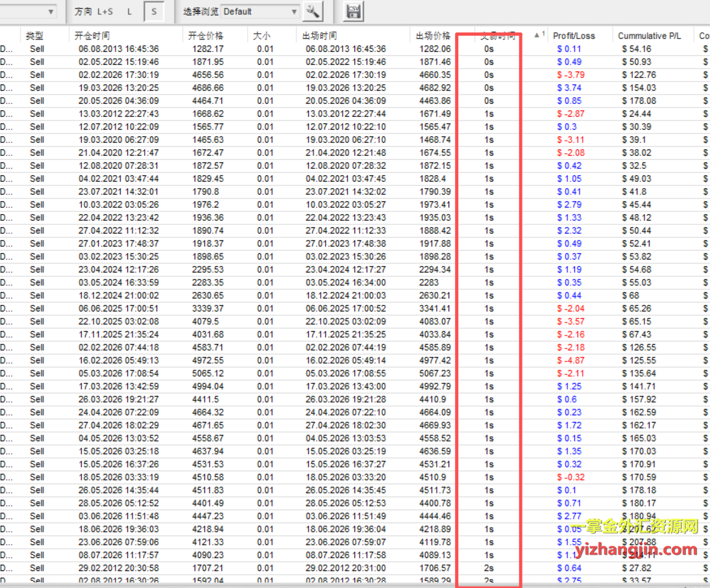Click exit price 4400.78 cell
Viewport: 710px width, 588px height.
[x=435, y=503]
